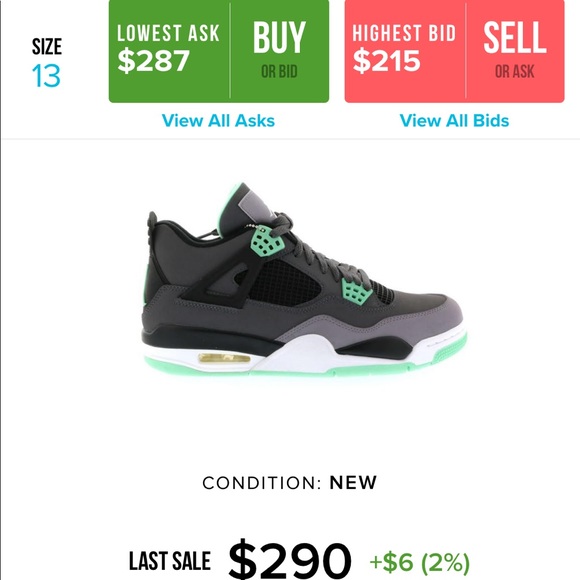The width and height of the screenshot is (580, 580).
Task: Click the HIGHEST BID heading
Action: click(x=404, y=33)
